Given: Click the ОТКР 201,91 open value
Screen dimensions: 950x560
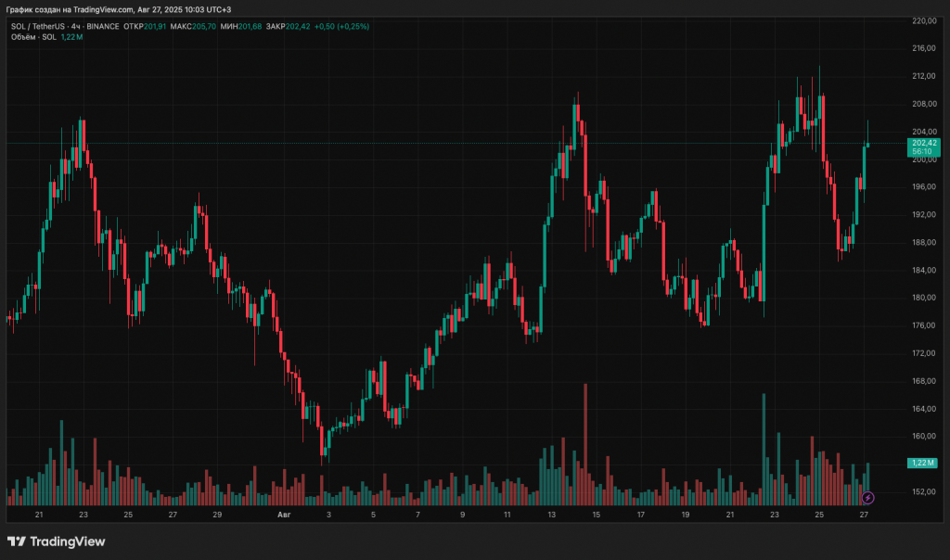Looking at the screenshot, I should 145,27.
